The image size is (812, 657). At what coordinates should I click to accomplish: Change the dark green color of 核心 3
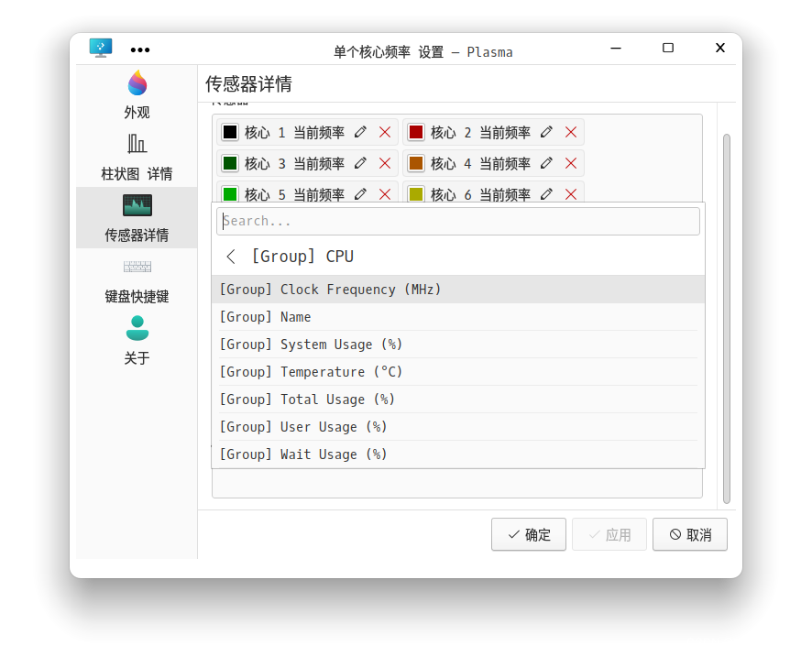[230, 164]
